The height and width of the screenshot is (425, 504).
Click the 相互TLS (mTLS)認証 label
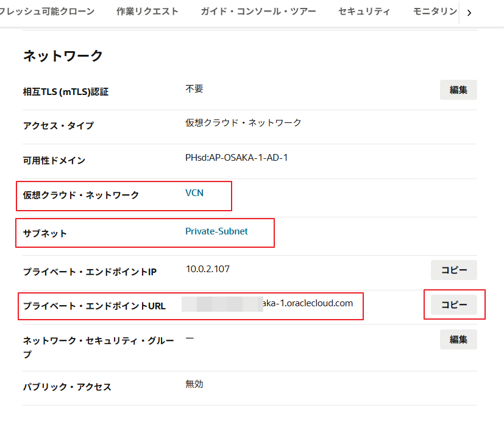click(66, 92)
